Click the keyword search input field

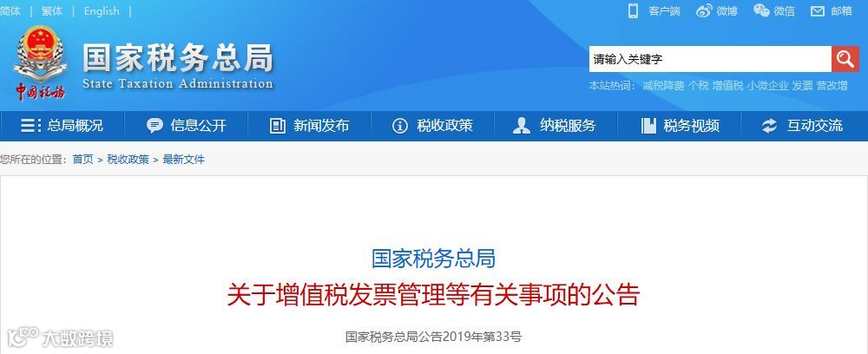pyautogui.click(x=710, y=59)
